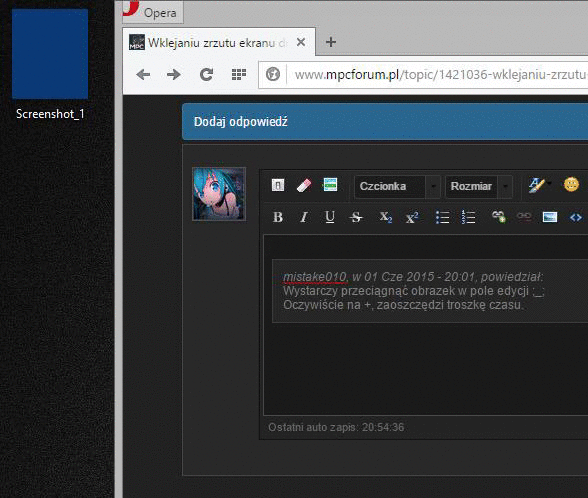The height and width of the screenshot is (498, 588).
Task: Open the Rozmiar size dropdown
Action: [x=478, y=186]
